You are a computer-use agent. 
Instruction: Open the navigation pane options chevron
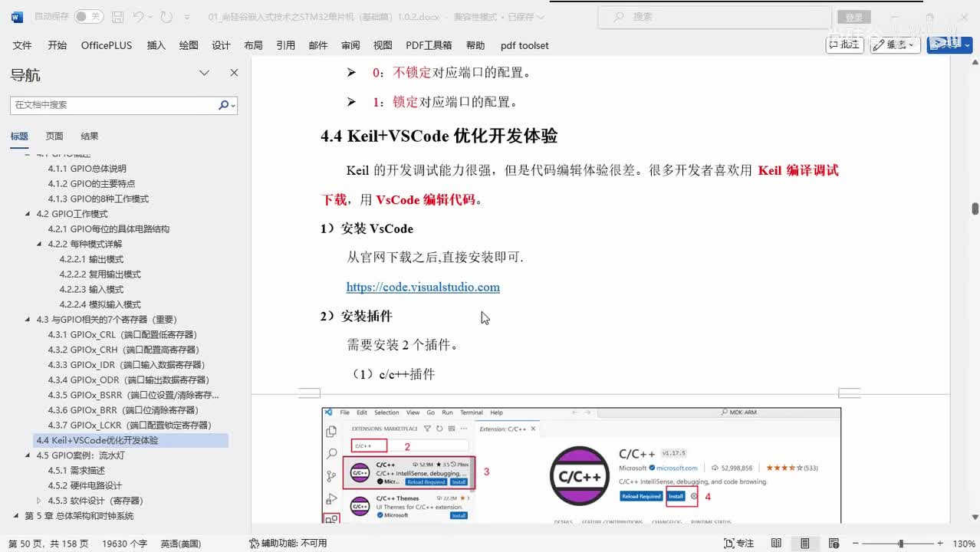[204, 73]
